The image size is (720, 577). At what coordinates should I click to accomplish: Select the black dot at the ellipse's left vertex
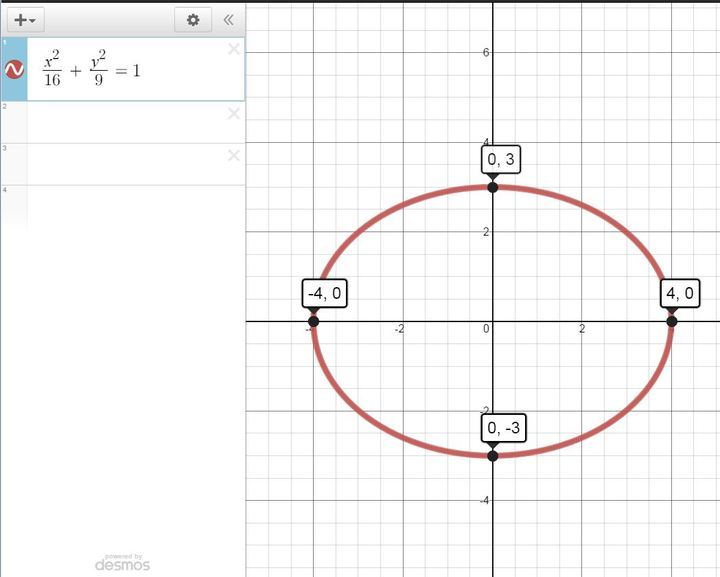tap(314, 321)
